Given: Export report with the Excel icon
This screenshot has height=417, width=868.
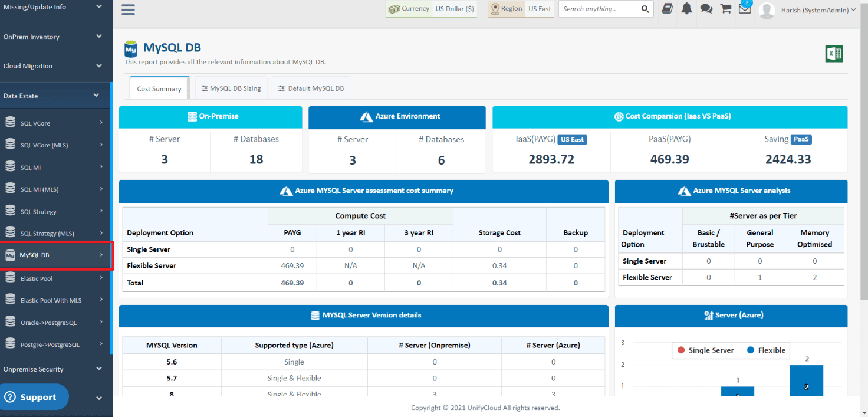Looking at the screenshot, I should pyautogui.click(x=834, y=54).
